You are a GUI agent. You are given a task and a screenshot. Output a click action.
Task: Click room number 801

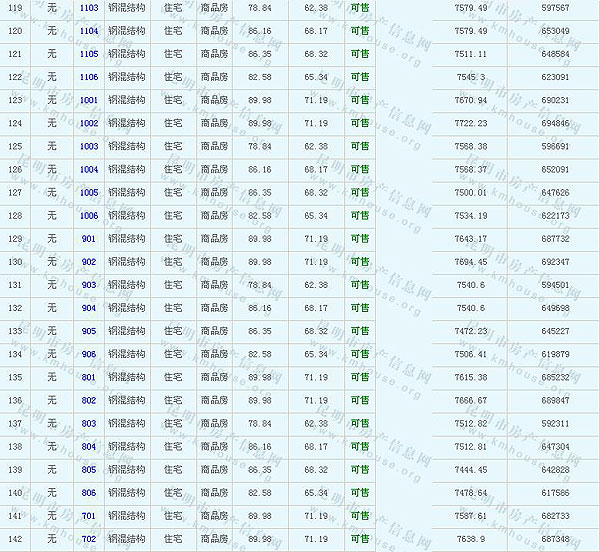[89, 377]
